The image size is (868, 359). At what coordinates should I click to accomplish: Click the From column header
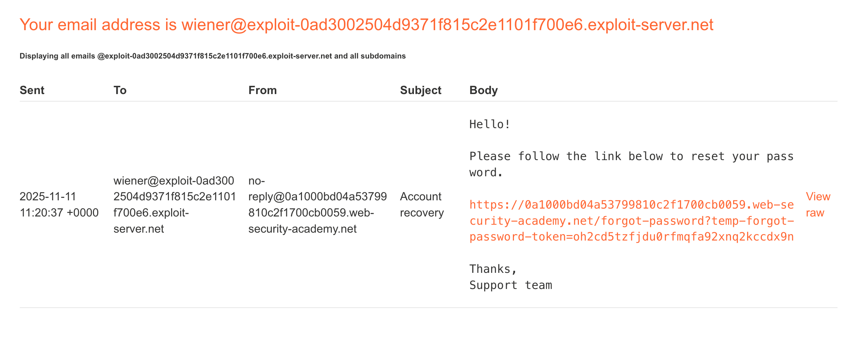[x=263, y=90]
